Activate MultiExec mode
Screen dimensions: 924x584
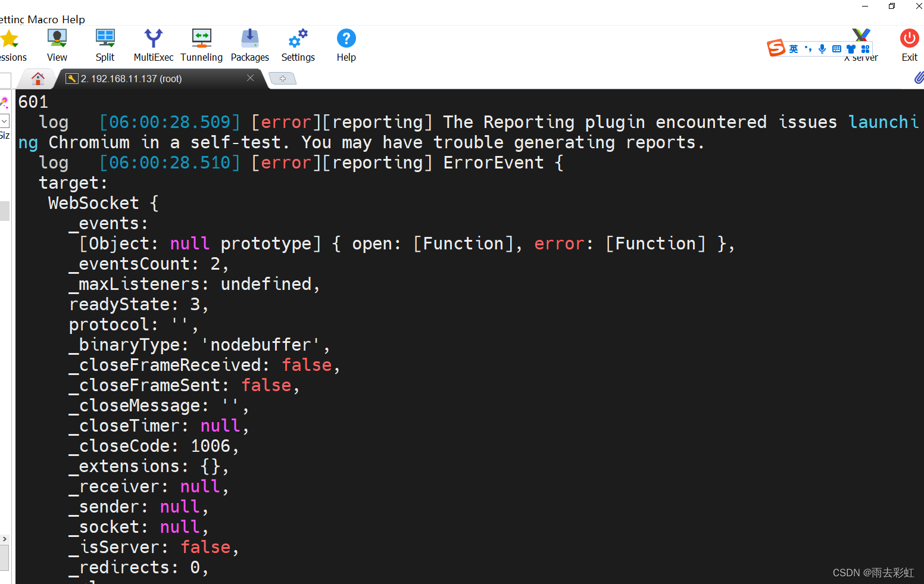154,45
